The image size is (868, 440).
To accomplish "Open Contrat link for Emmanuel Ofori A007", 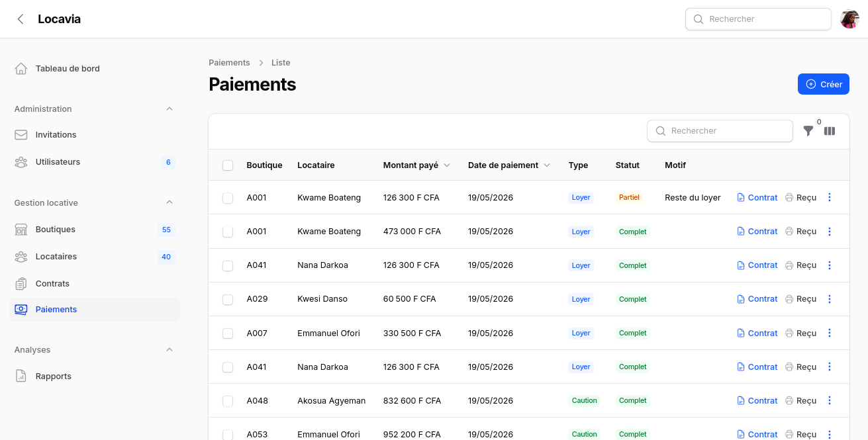I will (757, 333).
